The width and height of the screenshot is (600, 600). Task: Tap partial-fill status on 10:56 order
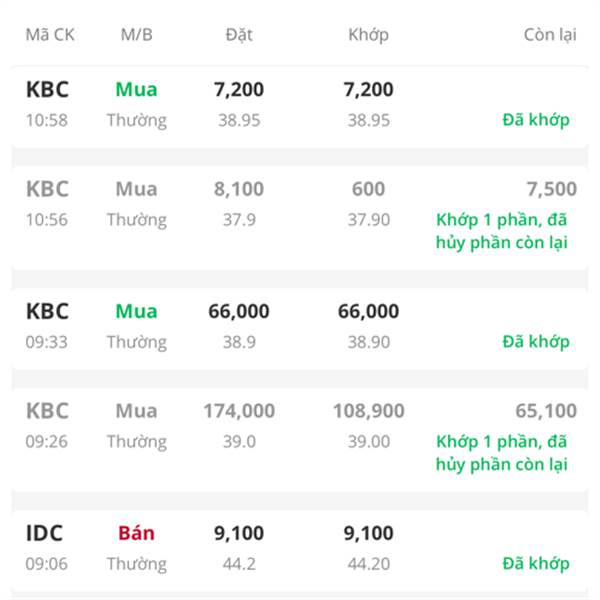(x=502, y=231)
